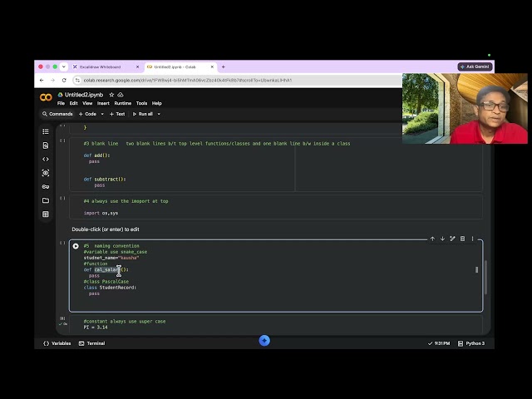Click the Double-click (or enter) to edit text cell
The width and height of the screenshot is (532, 399).
(106, 229)
